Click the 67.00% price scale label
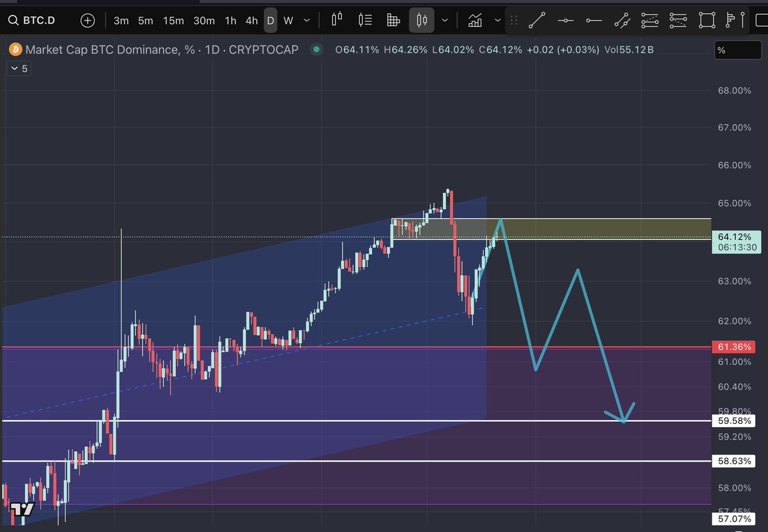The width and height of the screenshot is (768, 532). pyautogui.click(x=735, y=128)
